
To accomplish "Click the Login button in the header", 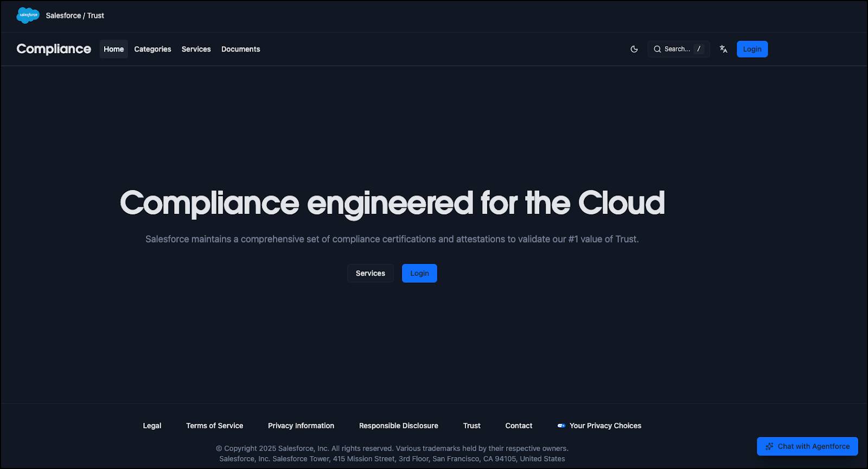I will coord(752,49).
